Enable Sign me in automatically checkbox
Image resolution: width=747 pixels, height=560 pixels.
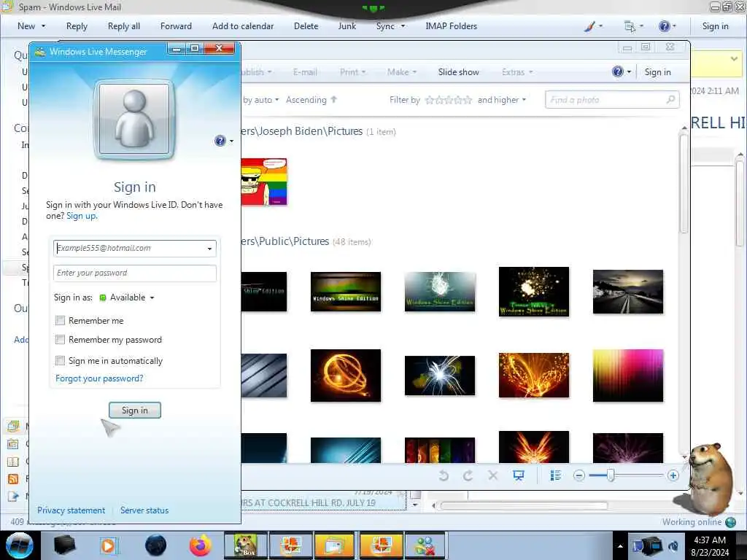[60, 360]
